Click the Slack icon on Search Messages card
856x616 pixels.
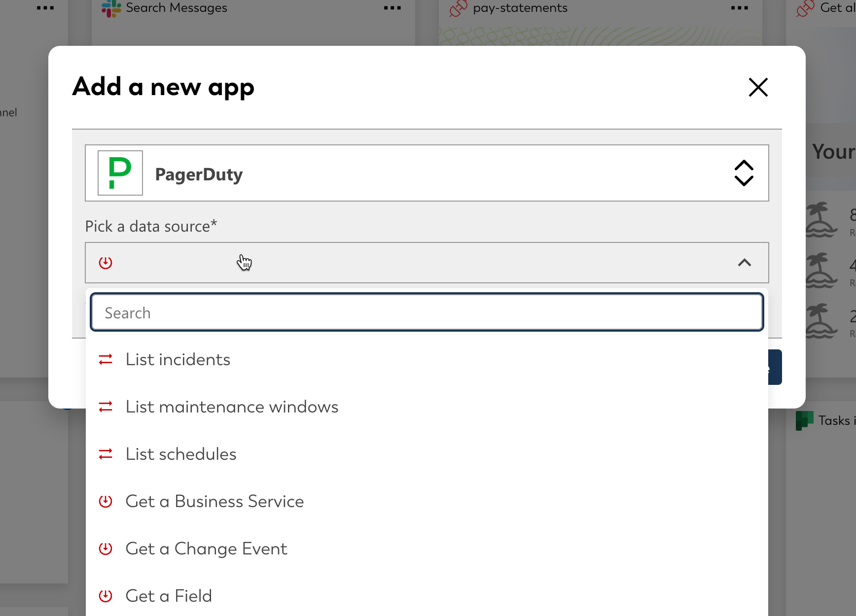111,8
